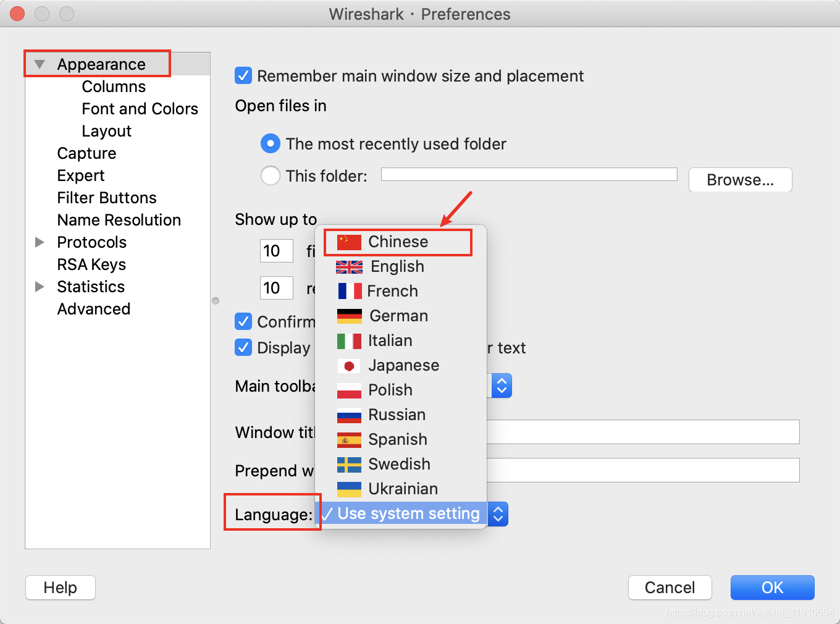
Task: Click the Window title text field
Action: point(643,432)
